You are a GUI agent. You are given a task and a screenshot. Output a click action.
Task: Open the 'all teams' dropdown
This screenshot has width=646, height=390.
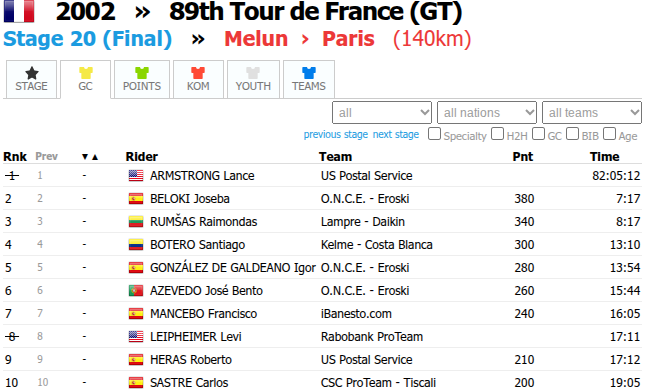(x=592, y=112)
